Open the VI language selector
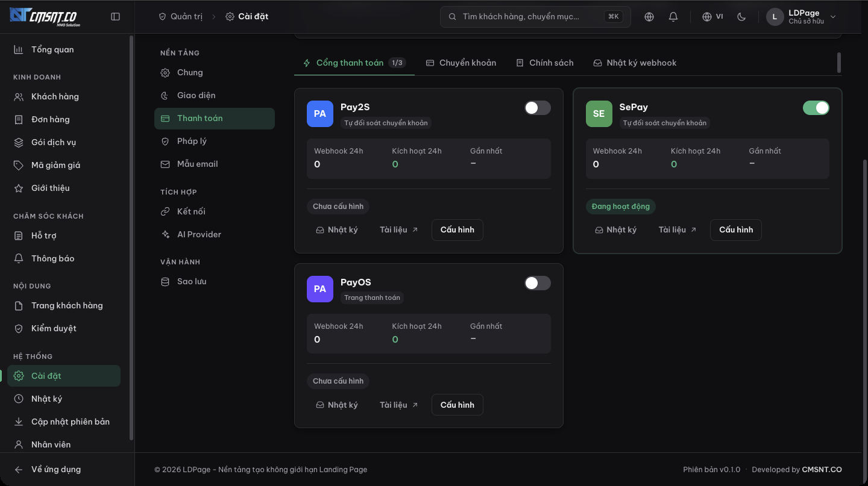 click(x=712, y=17)
